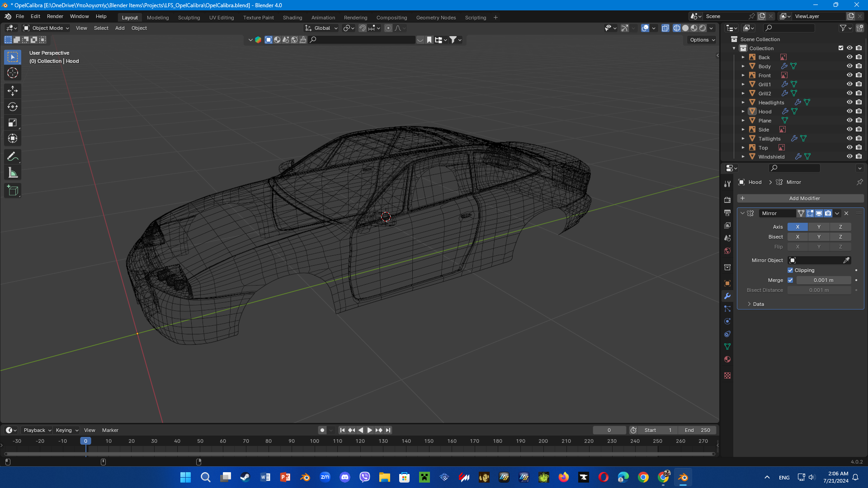Toggle the Merge checkbox in Mirror modifier
868x488 pixels.
(790, 280)
